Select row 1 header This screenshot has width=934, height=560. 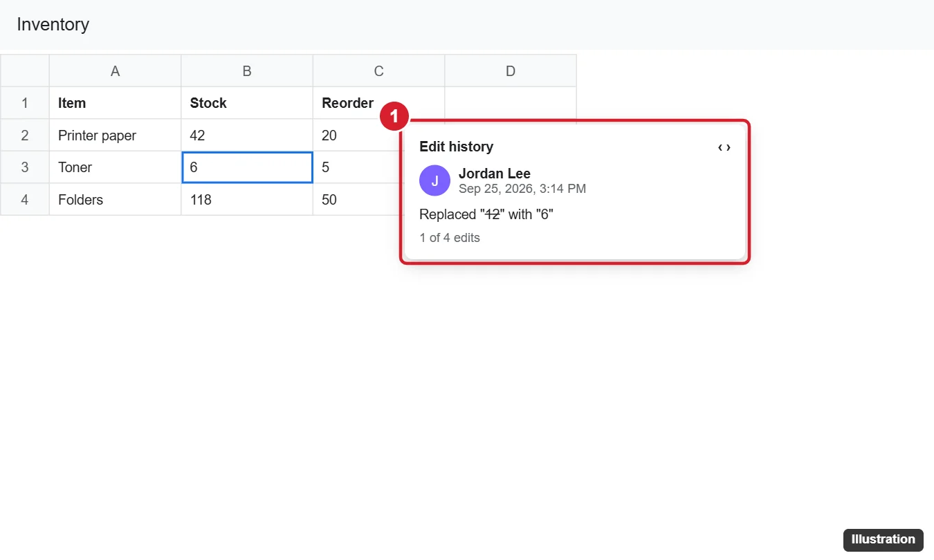[x=25, y=103]
